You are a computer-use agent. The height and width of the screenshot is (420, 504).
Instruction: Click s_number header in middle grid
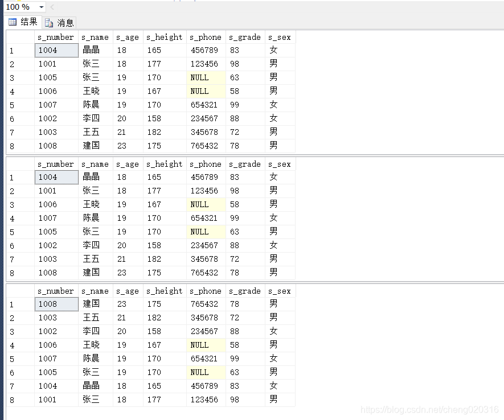click(56, 164)
